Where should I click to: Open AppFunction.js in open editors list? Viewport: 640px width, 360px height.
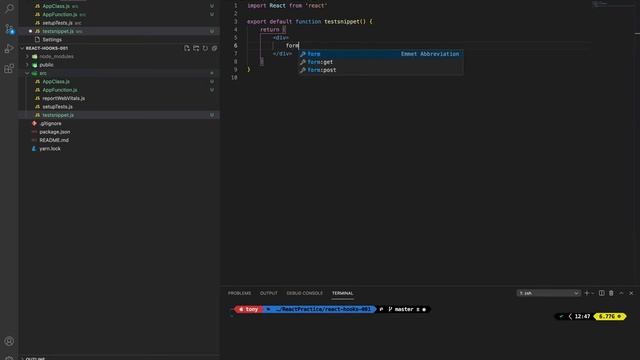60,14
